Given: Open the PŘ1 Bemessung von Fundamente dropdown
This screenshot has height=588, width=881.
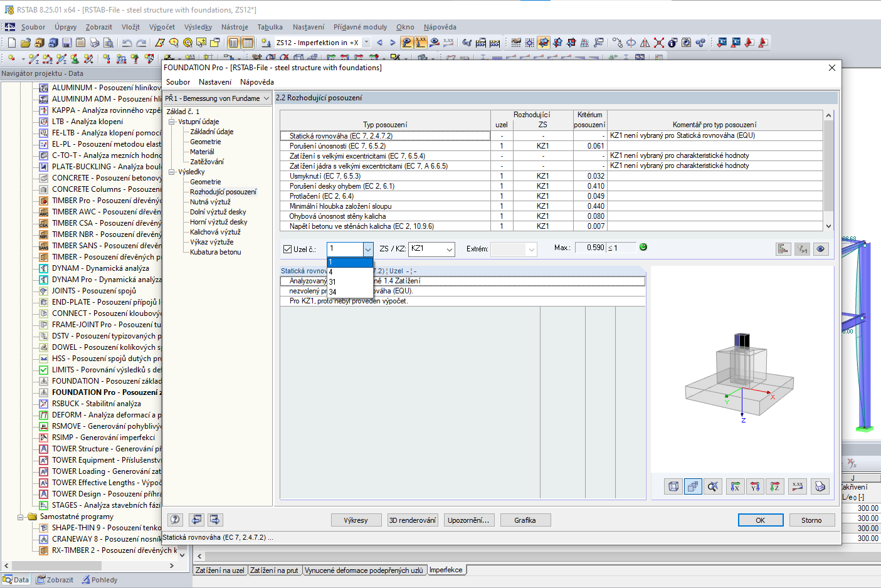Looking at the screenshot, I should click(x=266, y=98).
